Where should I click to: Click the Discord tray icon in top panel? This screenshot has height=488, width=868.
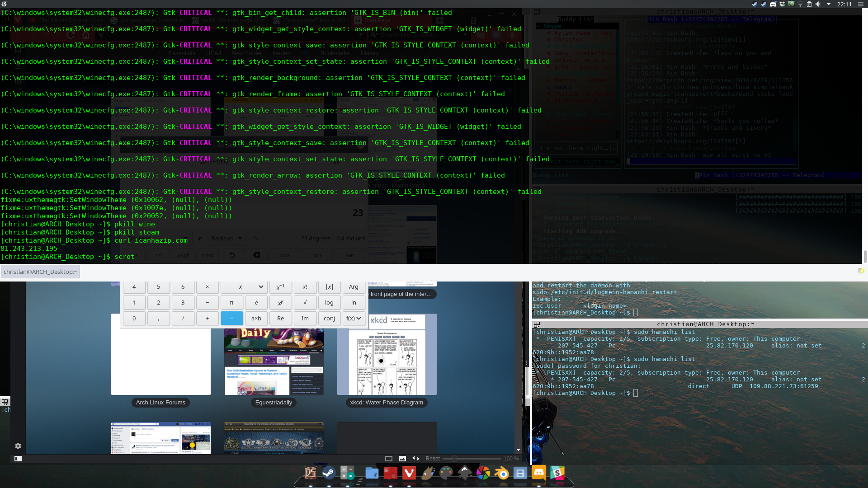tap(773, 4)
